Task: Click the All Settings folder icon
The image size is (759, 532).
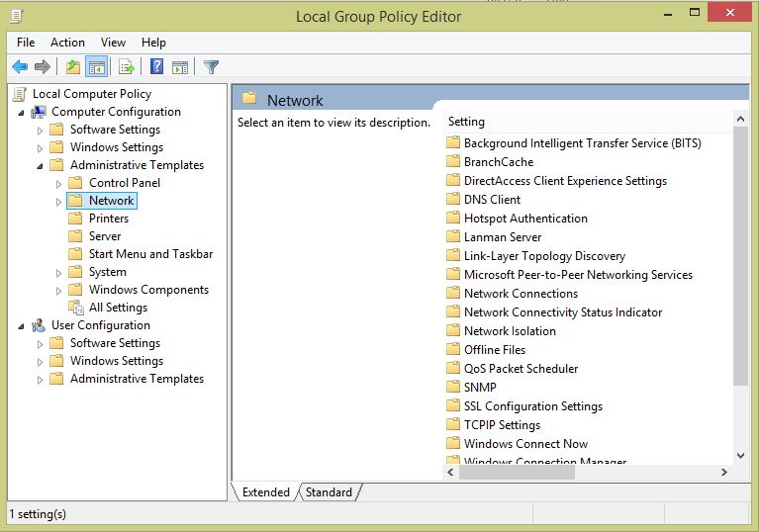Action: 76,308
